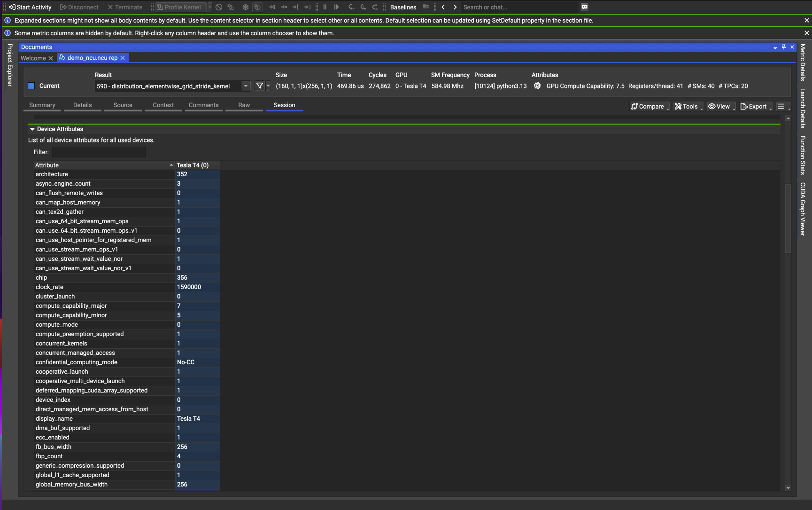Open the Launch Details side panel

coord(803,108)
